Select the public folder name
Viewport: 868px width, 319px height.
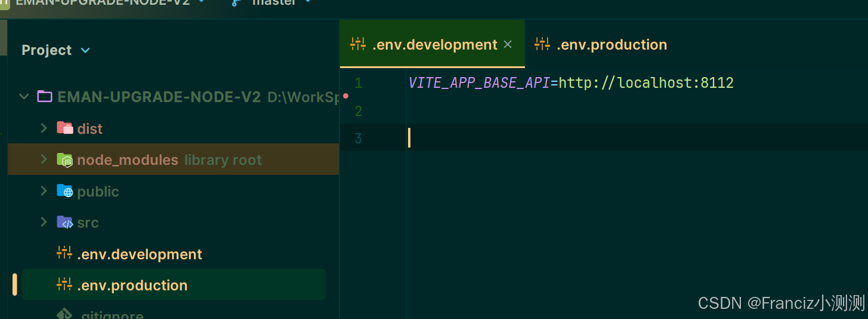point(98,192)
